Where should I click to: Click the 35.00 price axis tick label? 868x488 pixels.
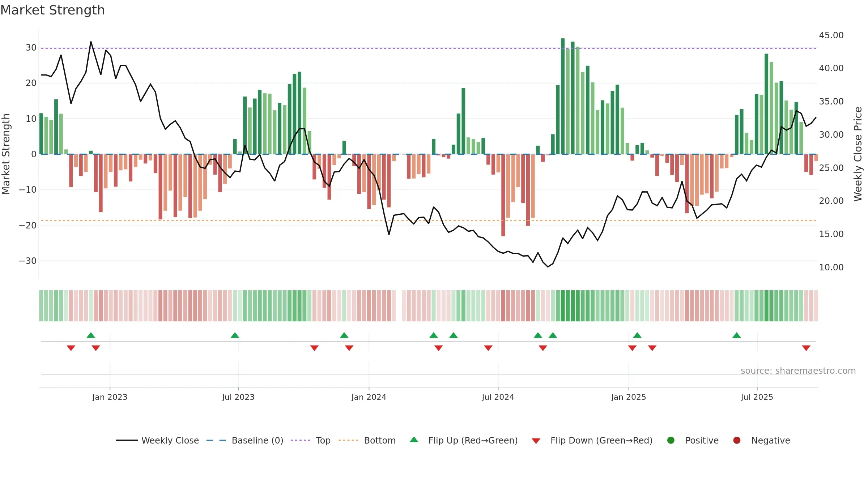click(x=831, y=101)
